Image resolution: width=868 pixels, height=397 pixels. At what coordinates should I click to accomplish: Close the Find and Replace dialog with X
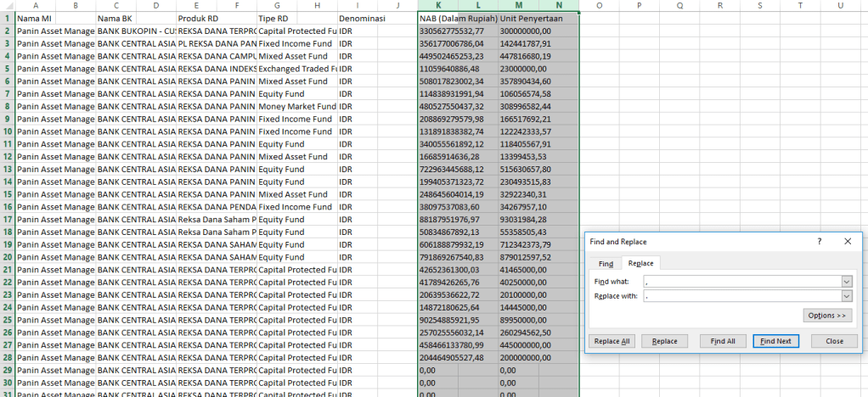click(847, 242)
